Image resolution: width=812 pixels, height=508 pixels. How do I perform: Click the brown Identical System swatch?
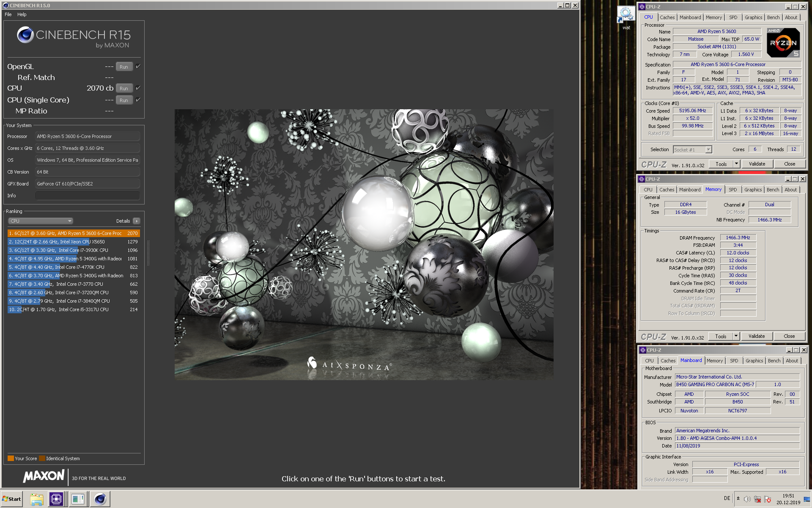(x=42, y=458)
